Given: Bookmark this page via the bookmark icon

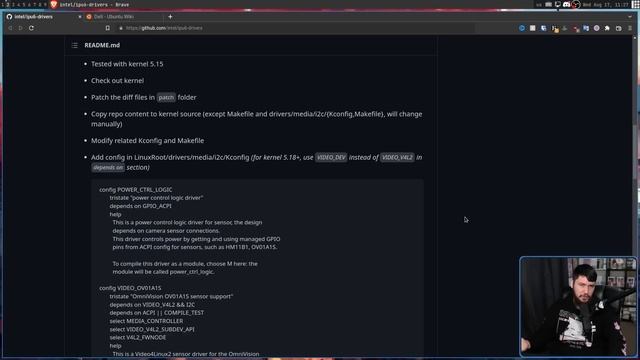Looking at the screenshot, I should pos(108,28).
